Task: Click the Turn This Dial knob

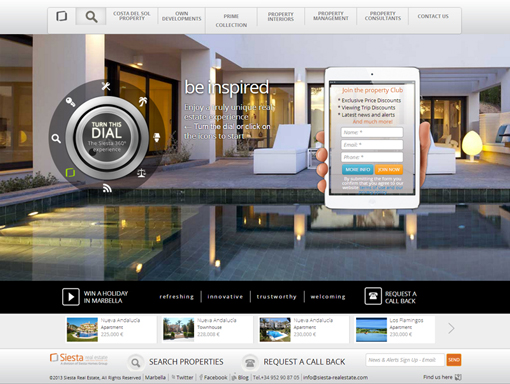Action: click(107, 138)
